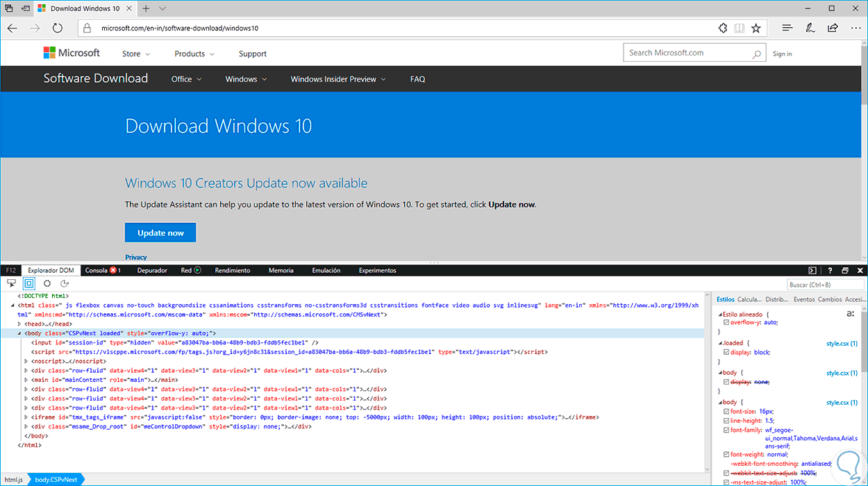Viewport: 868px width, 486px height.
Task: Select the html.js breadcrumb
Action: (x=14, y=480)
